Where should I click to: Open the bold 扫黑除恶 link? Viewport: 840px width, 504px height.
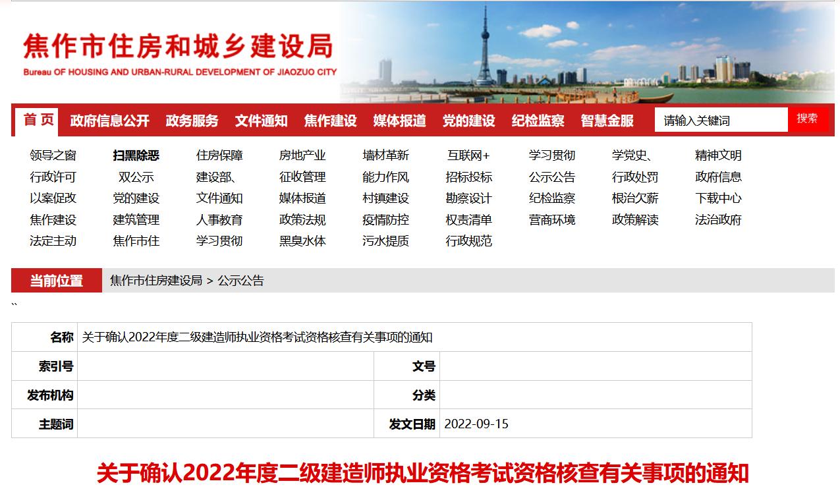[x=136, y=155]
